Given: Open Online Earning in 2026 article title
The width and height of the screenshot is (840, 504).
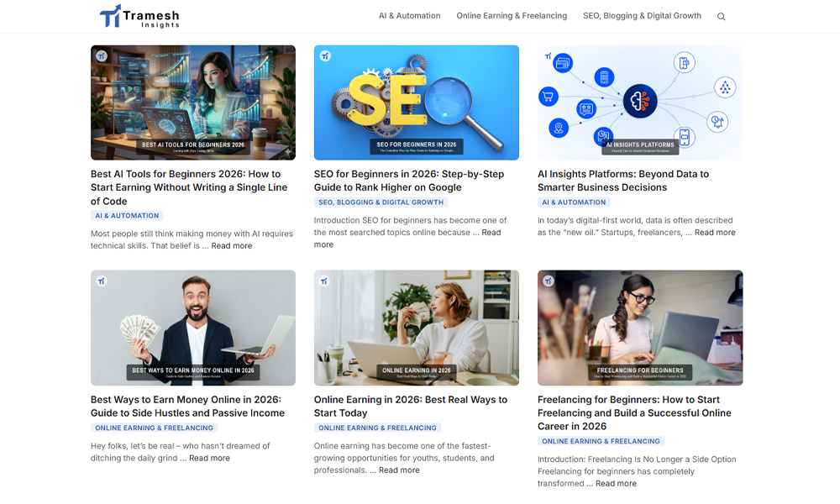Looking at the screenshot, I should (x=411, y=406).
